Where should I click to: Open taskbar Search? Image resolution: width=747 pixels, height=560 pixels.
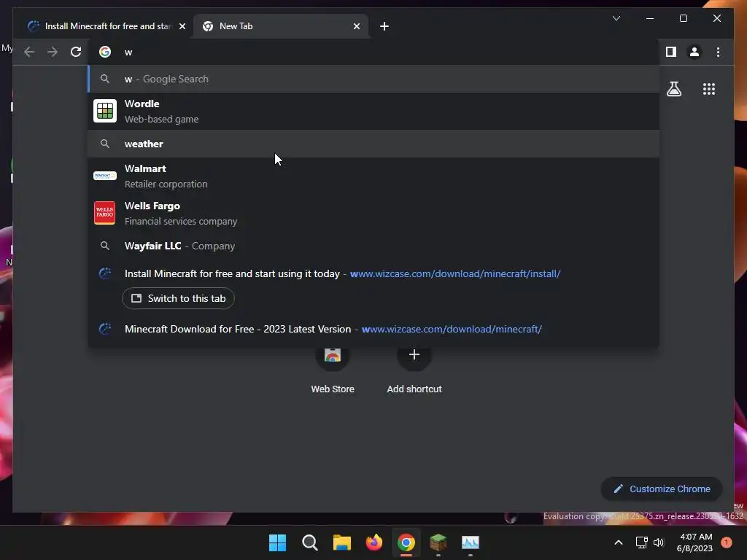tap(309, 542)
